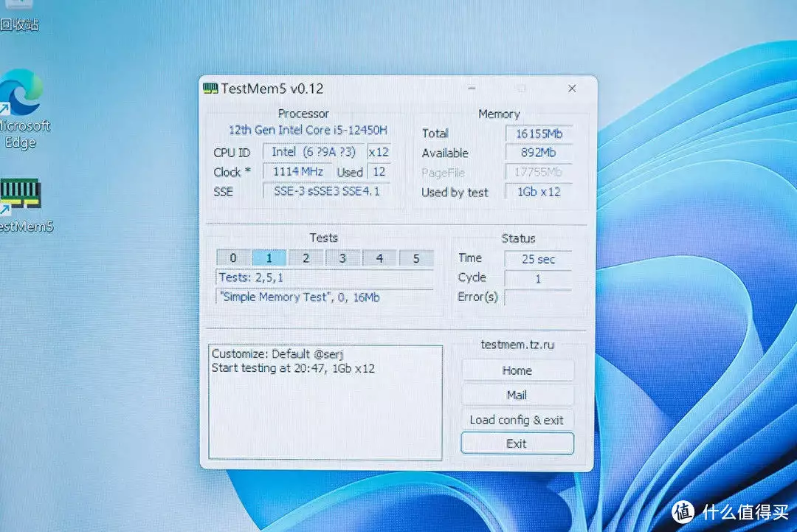Select test indicator box 5
Screen dimensions: 797x532
(x=416, y=258)
